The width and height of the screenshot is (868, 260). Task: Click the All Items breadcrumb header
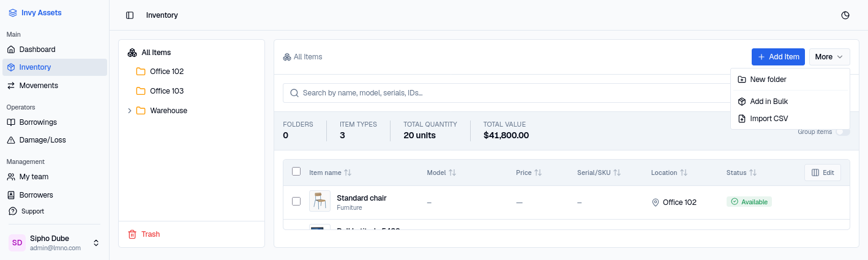(x=302, y=57)
